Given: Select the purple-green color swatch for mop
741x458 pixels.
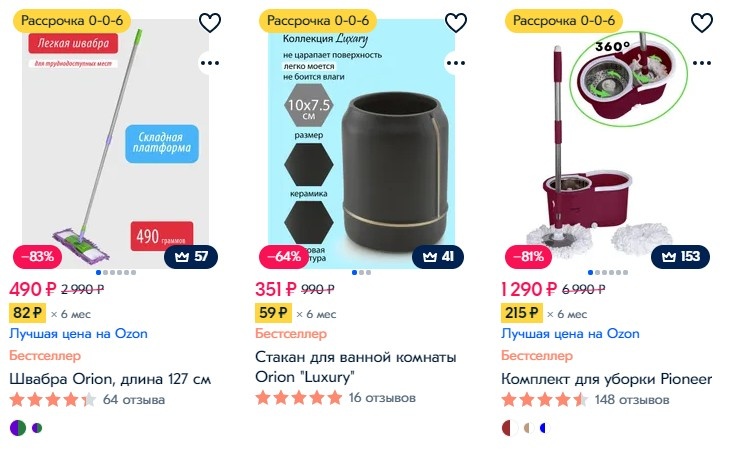Looking at the screenshot, I should 18,428.
